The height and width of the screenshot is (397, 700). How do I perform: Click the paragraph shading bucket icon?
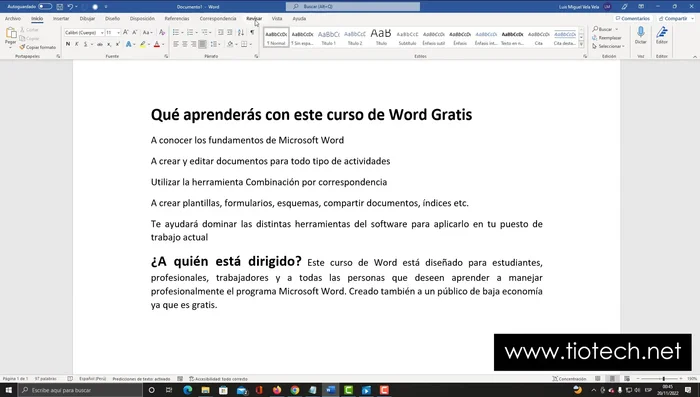click(x=230, y=44)
